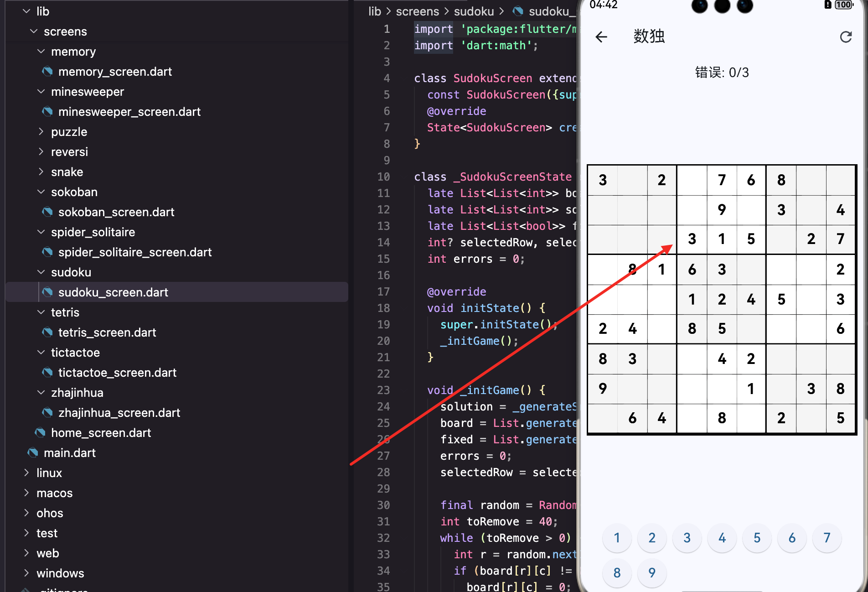Screen dimensions: 868x592
Task: Collapse the zhajinhua folder
Action: coord(41,393)
